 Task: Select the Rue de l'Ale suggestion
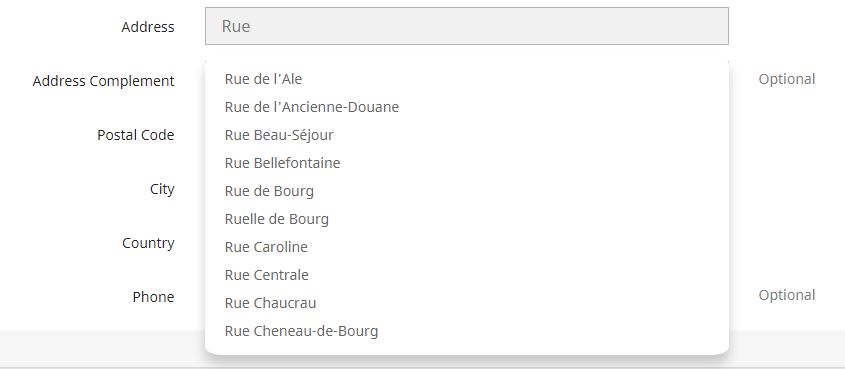[467, 79]
